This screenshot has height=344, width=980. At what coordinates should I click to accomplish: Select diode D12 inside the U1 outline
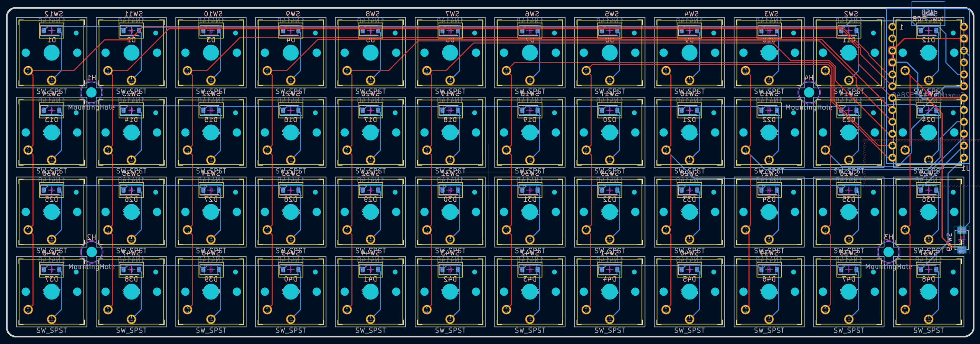pyautogui.click(x=928, y=30)
